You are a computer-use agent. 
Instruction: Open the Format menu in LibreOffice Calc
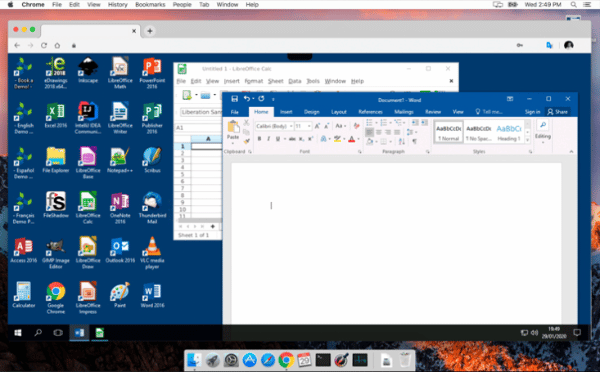(254, 81)
